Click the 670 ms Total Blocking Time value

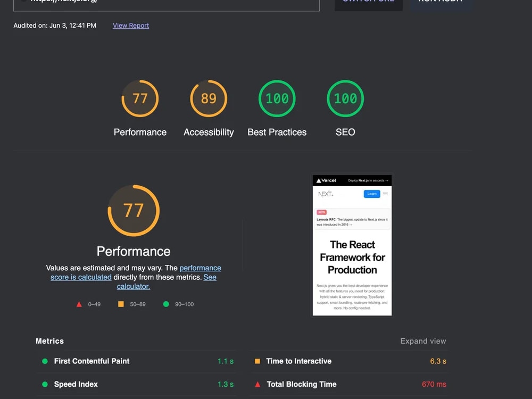(x=434, y=385)
